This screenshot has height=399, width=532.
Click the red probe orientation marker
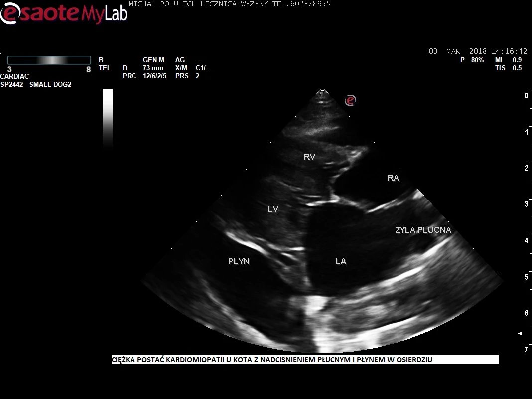click(x=351, y=101)
